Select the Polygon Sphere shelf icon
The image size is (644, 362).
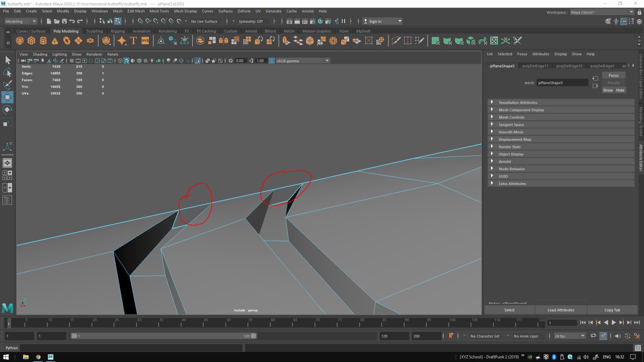click(20, 41)
